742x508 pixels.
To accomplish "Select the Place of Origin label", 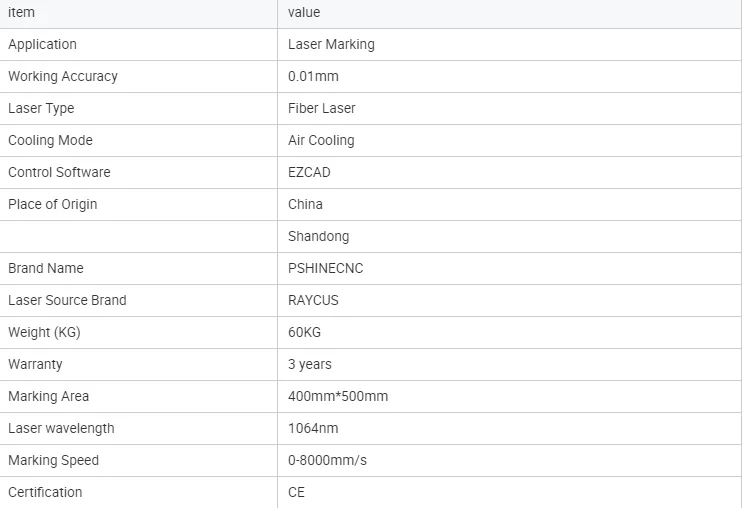I will [x=53, y=204].
